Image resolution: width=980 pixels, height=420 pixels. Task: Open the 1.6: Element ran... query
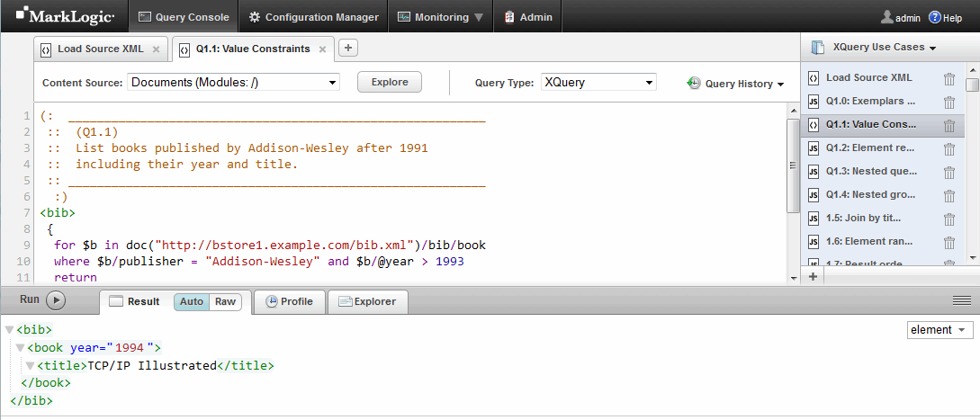click(x=869, y=241)
